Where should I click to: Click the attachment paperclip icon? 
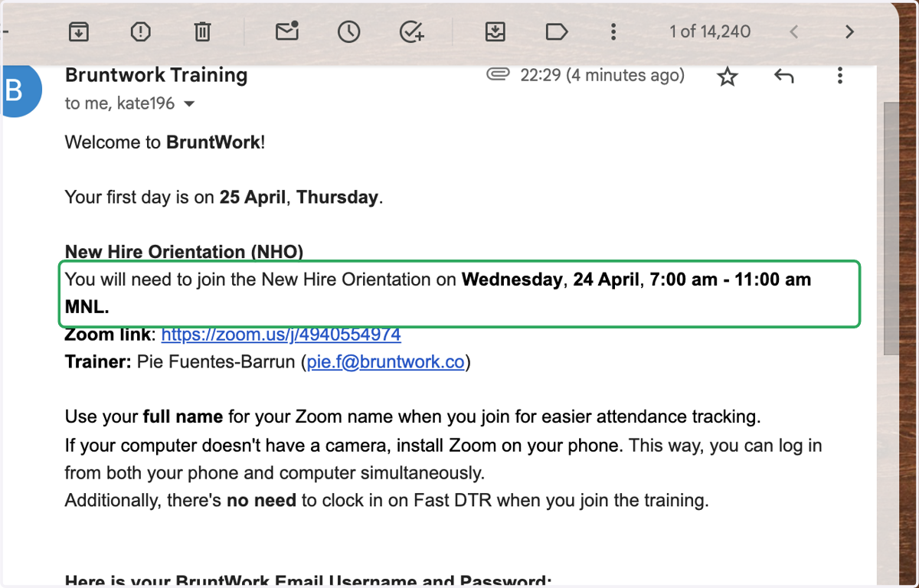tap(498, 74)
